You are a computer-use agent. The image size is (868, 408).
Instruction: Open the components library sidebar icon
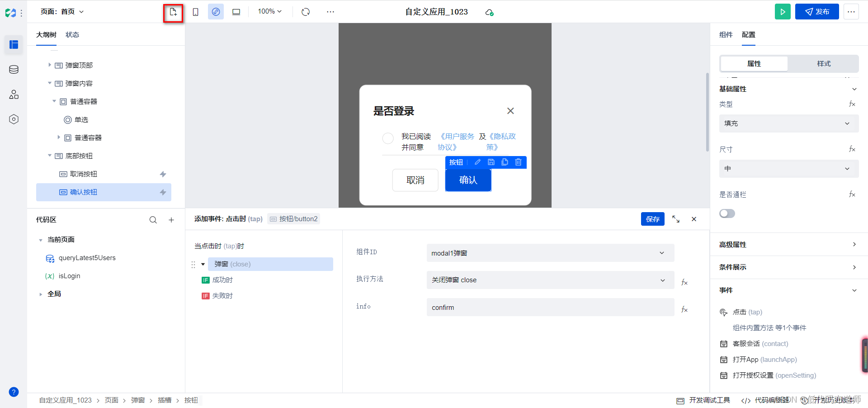(x=14, y=94)
